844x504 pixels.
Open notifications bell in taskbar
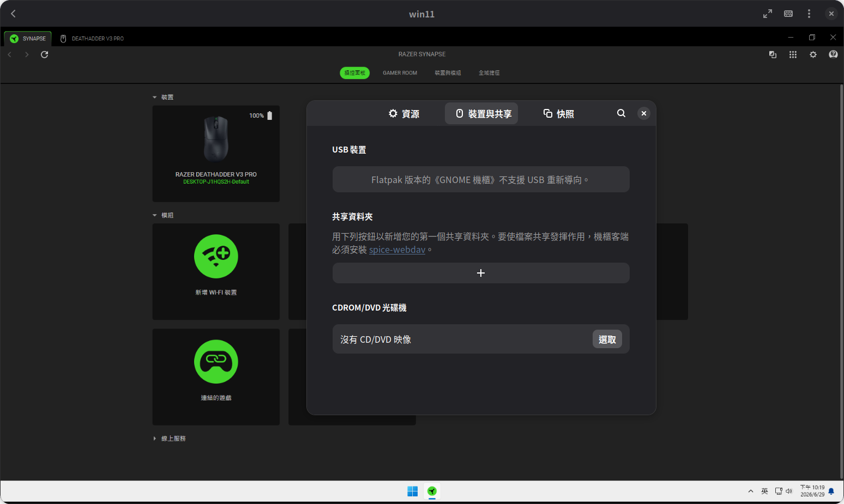click(x=831, y=491)
